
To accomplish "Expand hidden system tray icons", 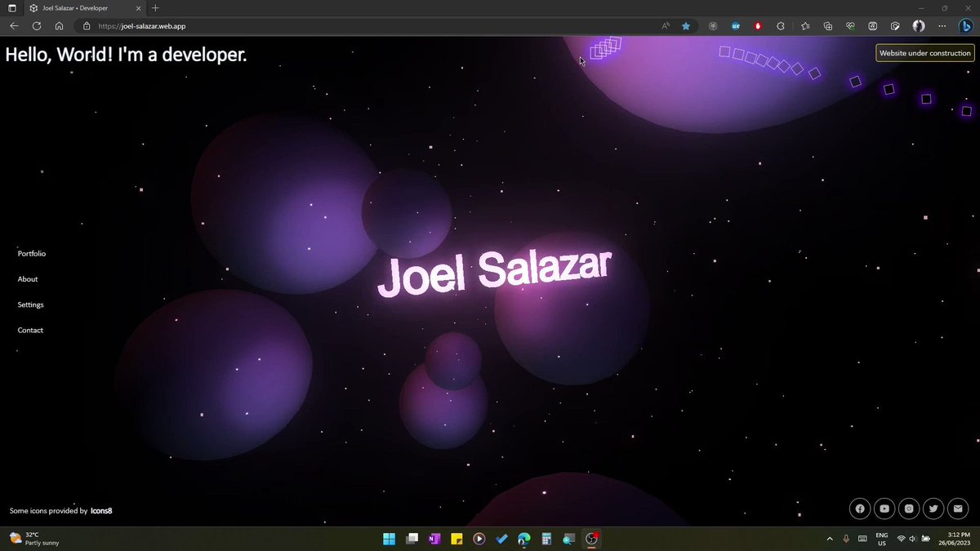I will [x=830, y=539].
